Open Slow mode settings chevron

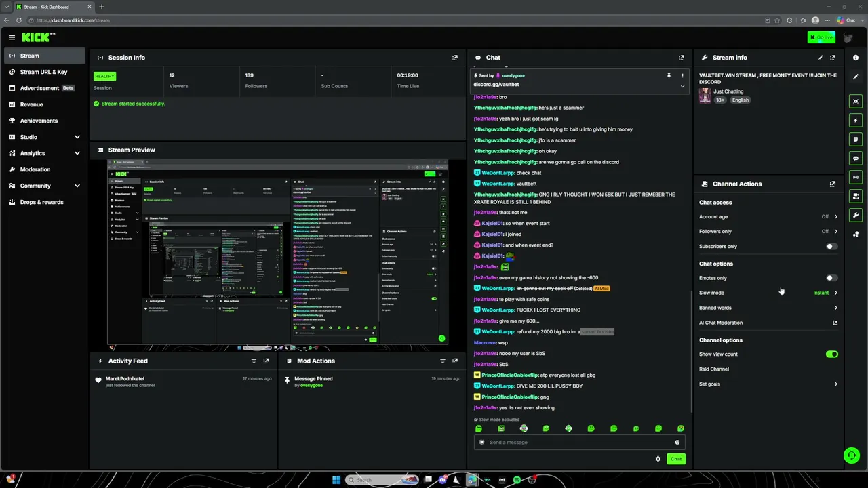(835, 293)
